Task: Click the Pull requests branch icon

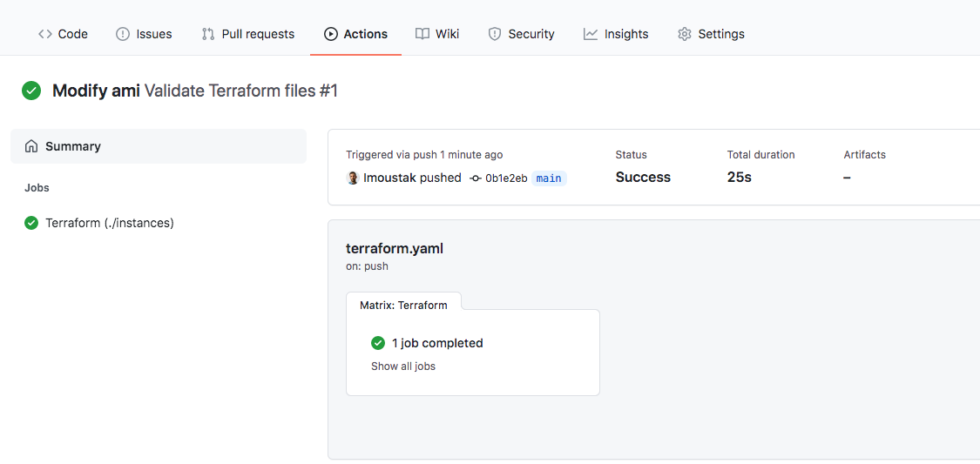Action: (x=208, y=34)
